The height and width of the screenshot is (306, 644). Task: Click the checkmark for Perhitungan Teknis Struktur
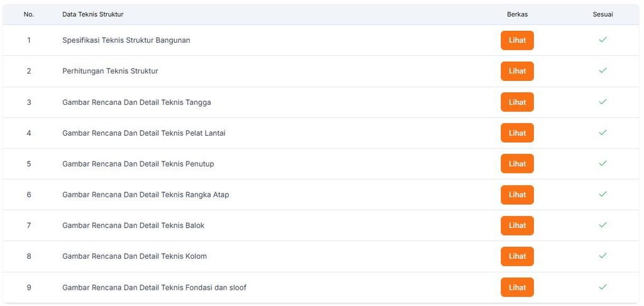pos(602,70)
